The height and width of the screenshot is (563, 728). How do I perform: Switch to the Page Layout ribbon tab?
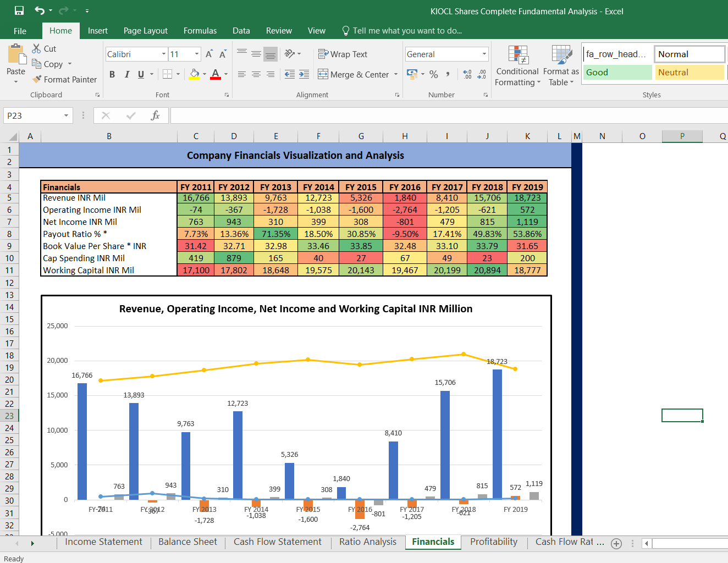[x=146, y=31]
